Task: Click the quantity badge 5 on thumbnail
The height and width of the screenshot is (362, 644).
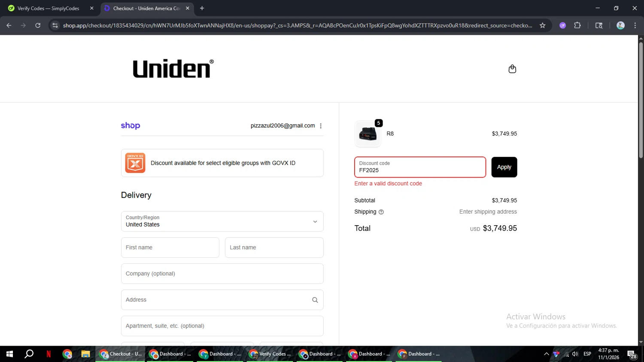Action: [x=379, y=123]
